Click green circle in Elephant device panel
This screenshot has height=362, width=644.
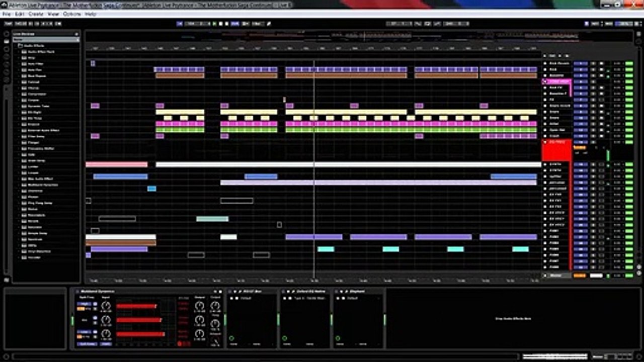point(338,338)
